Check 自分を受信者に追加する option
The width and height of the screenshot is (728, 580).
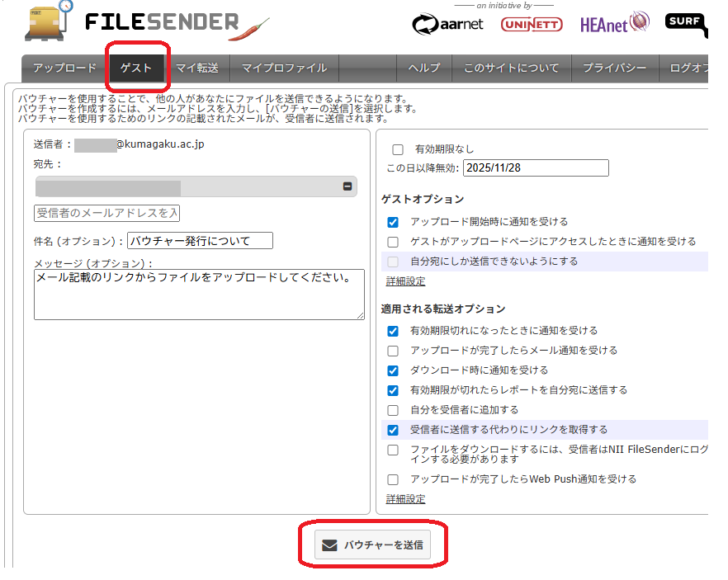click(x=393, y=410)
